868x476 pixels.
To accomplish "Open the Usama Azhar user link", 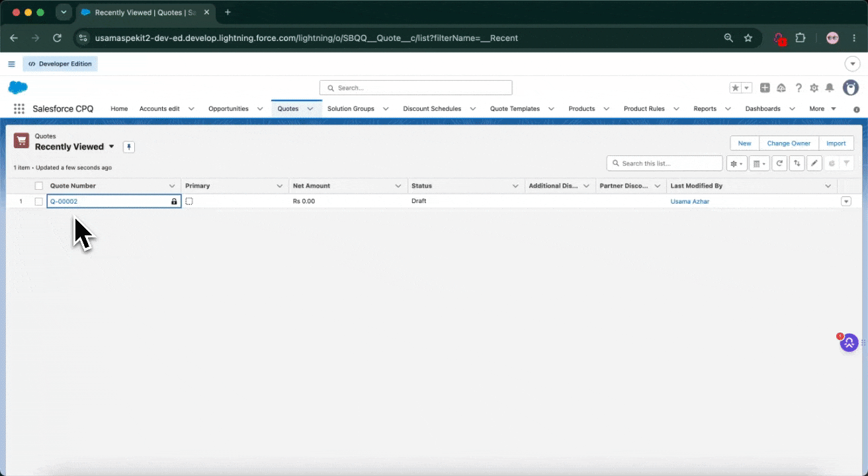I will [690, 202].
